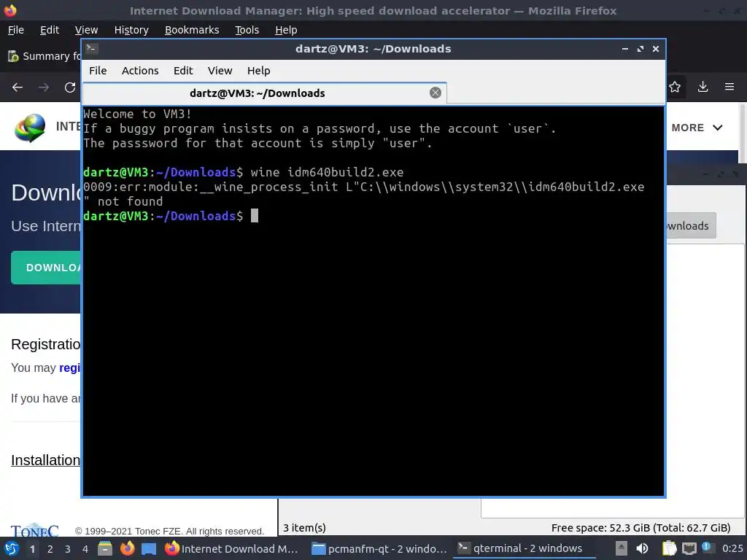Viewport: 747px width, 560px height.
Task: Open removable media eject tray icon
Action: click(621, 548)
